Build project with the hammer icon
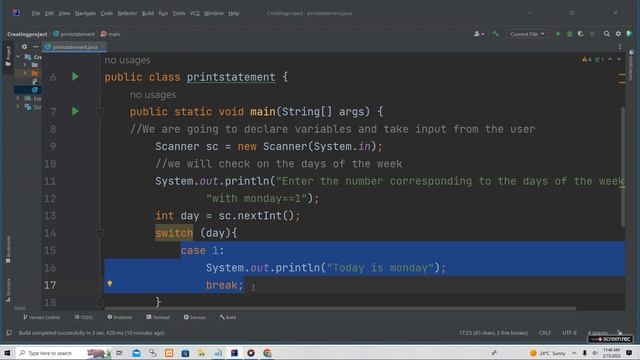The height and width of the screenshot is (360, 640). pyautogui.click(x=495, y=34)
